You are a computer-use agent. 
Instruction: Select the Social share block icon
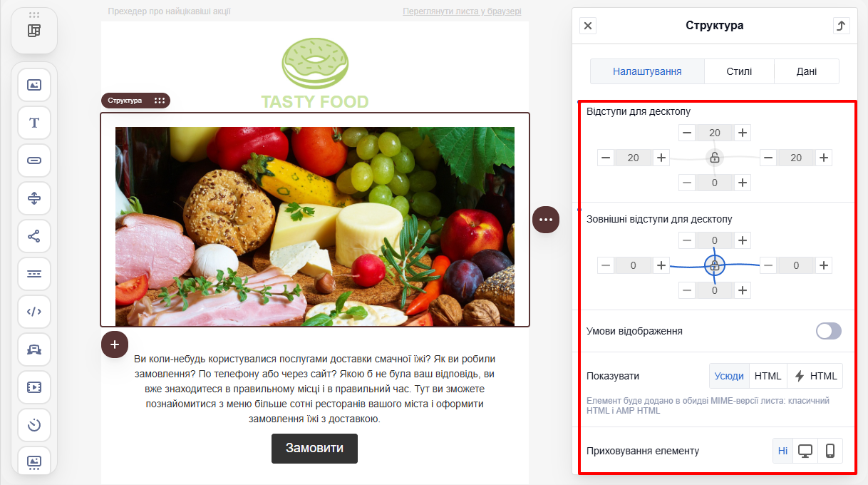click(x=34, y=236)
